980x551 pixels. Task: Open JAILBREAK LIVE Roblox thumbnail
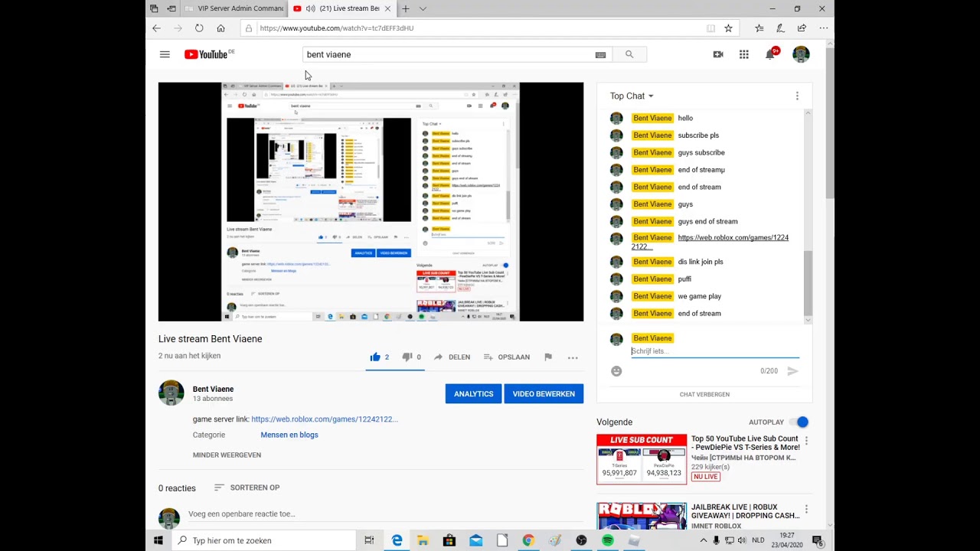[x=642, y=516]
